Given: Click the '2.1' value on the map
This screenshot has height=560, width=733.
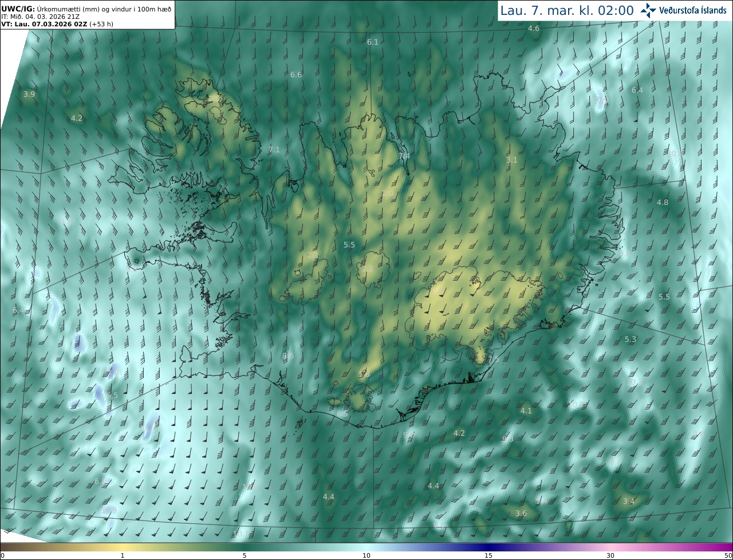Looking at the screenshot, I should (x=313, y=255).
